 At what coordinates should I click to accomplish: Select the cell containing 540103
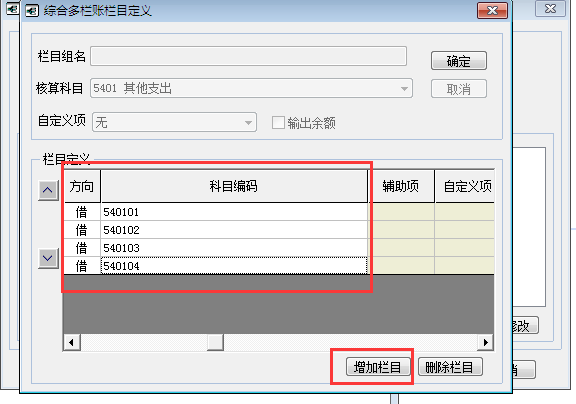click(x=234, y=248)
